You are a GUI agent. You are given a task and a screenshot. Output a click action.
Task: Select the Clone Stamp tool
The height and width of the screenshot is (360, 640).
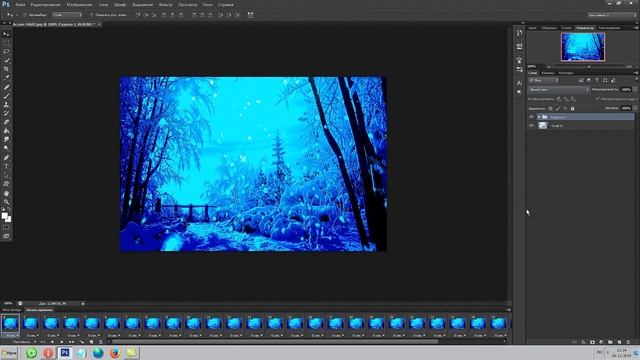coord(6,104)
